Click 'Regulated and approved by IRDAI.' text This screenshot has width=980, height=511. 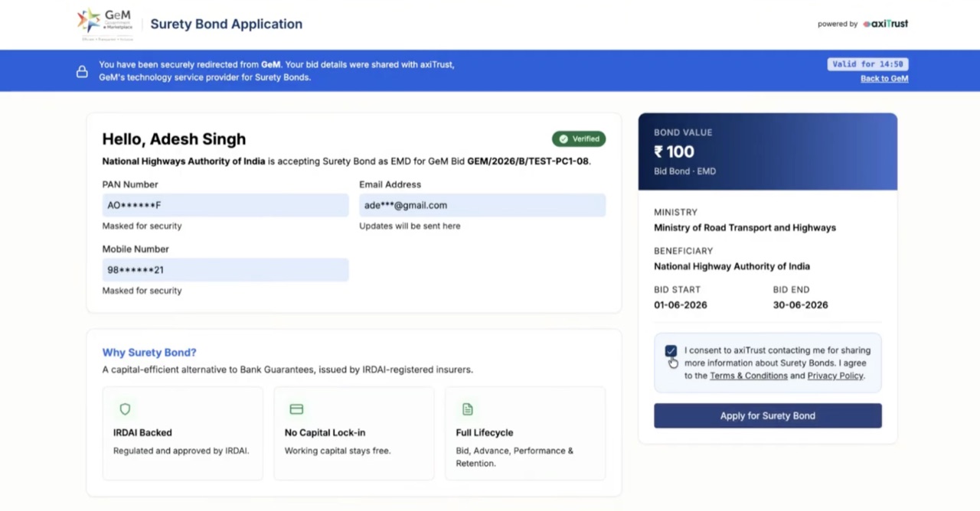181,451
